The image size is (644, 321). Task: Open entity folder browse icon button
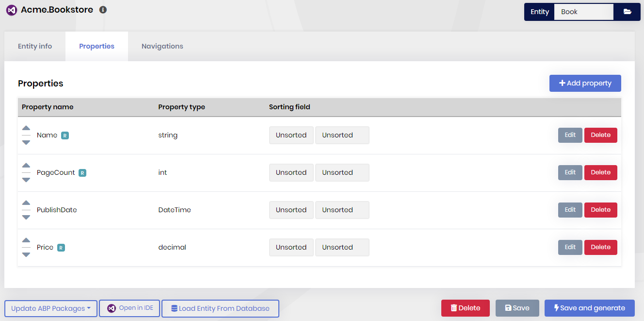click(627, 12)
